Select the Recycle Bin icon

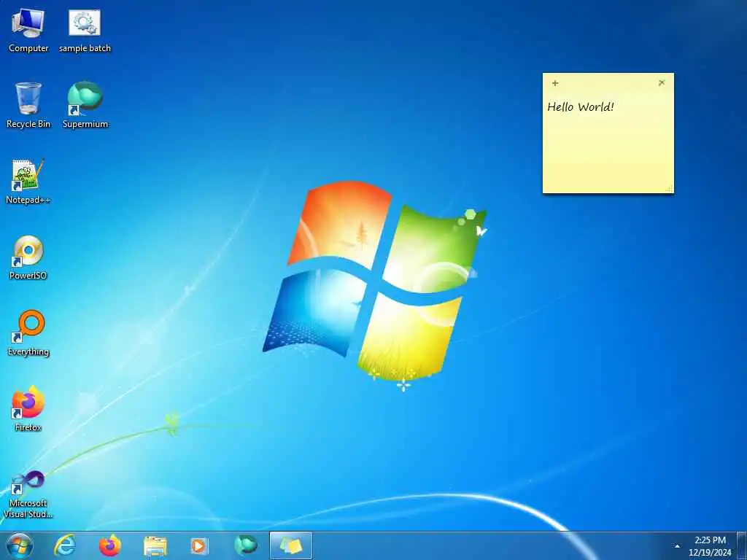(28, 106)
